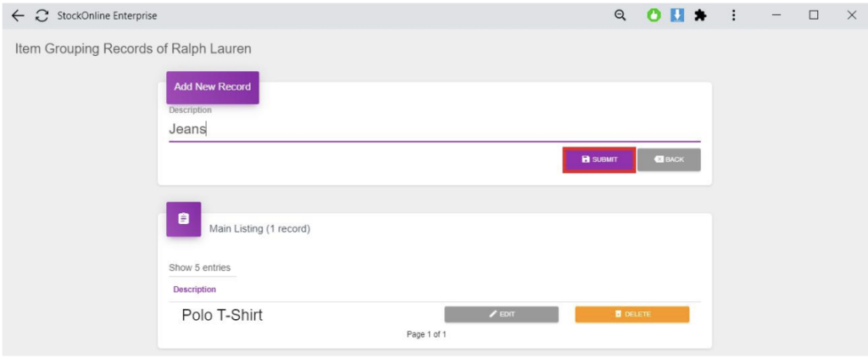Viewport: 868px width, 359px height.
Task: Submit the new Jeans record
Action: coord(599,160)
